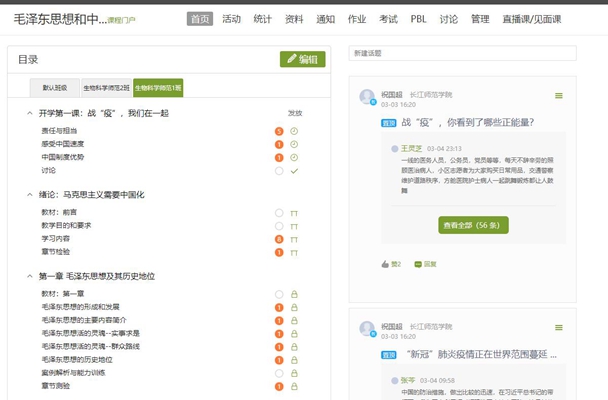Screen dimensions: 608x400
Task: Click the lock icon beside 教材:第一章
Action: 294,294
